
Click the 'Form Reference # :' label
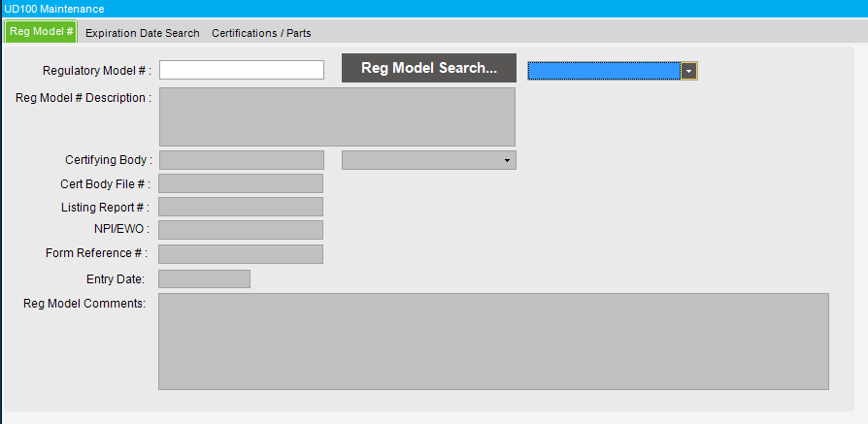(97, 253)
